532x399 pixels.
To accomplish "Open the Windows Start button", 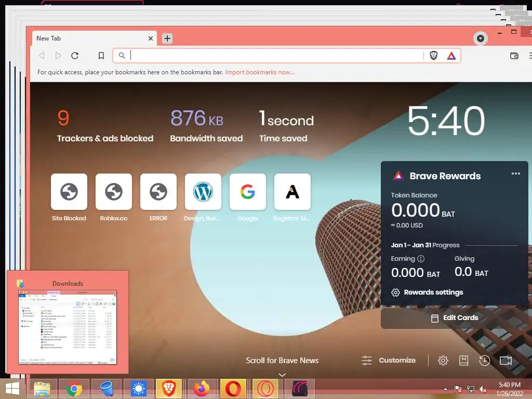I will [x=12, y=389].
